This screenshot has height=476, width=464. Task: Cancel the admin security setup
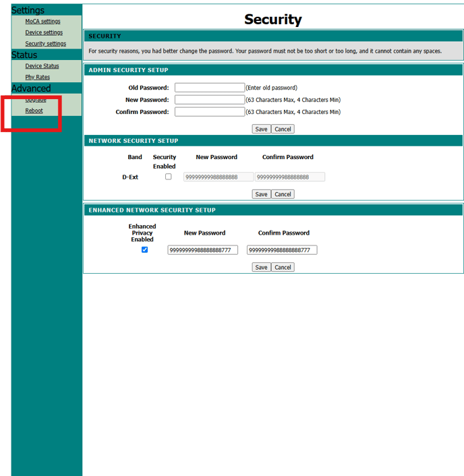(283, 129)
